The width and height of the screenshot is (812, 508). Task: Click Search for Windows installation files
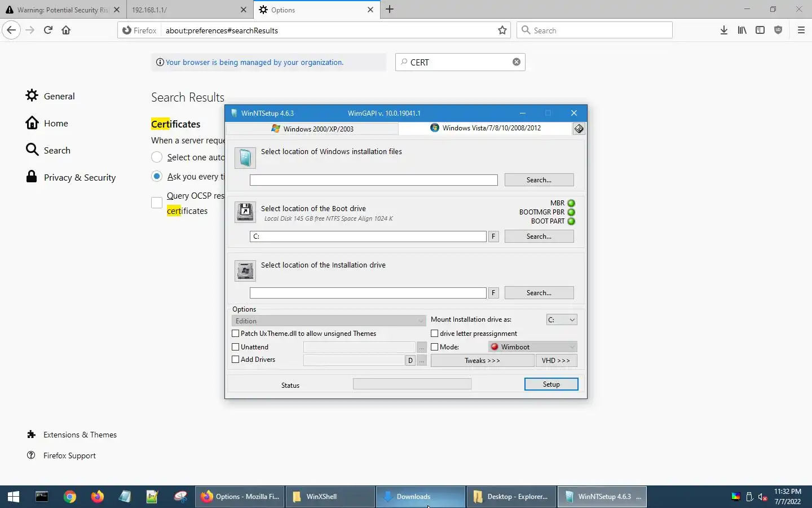coord(539,180)
